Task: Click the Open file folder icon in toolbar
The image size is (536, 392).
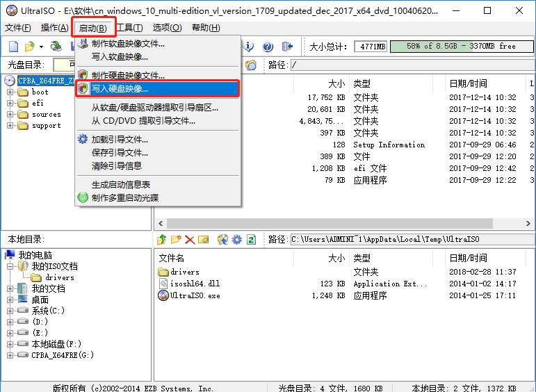Action: tap(30, 46)
